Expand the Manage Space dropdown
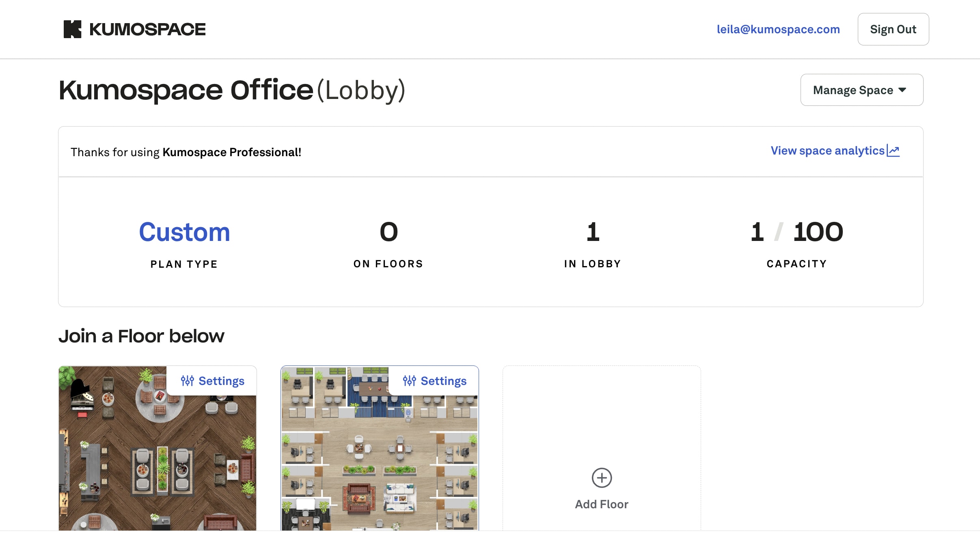The height and width of the screenshot is (533, 980). point(862,90)
